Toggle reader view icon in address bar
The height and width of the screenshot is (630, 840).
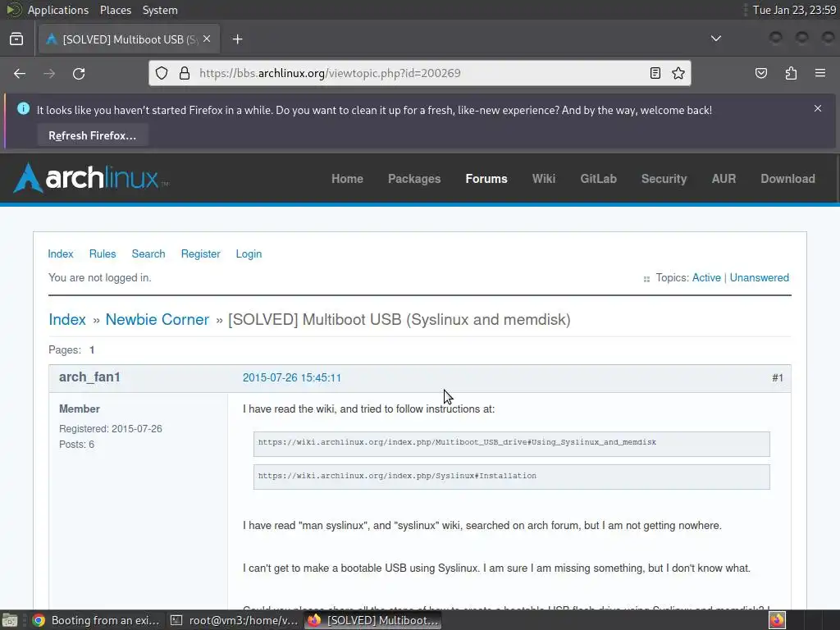(x=655, y=73)
